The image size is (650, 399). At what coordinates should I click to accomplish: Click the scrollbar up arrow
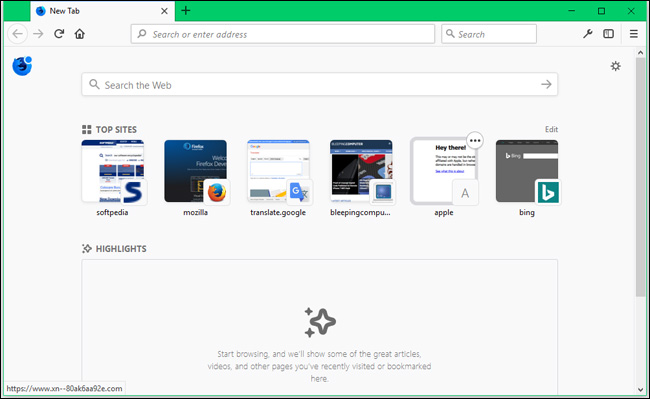[x=641, y=53]
